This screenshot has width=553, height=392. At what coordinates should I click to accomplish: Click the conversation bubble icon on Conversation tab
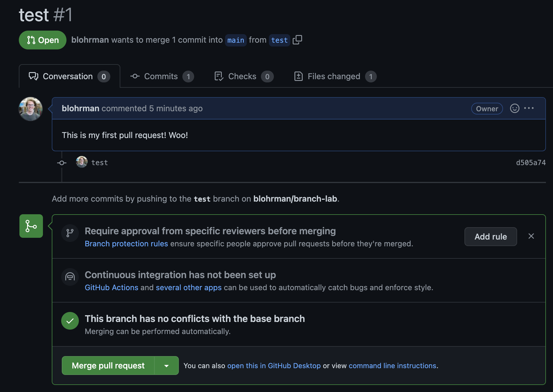34,76
